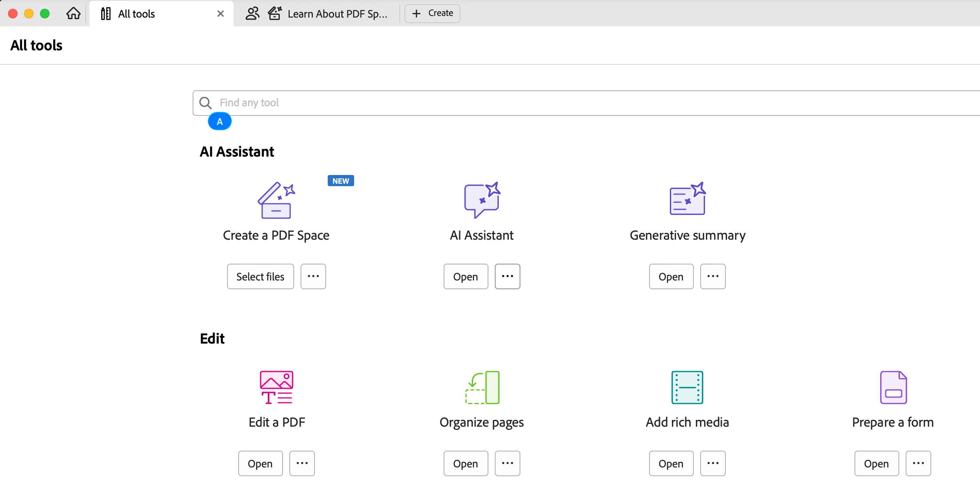This screenshot has width=980, height=485.
Task: Switch to Learn About PDF Spaces tab
Action: point(317,14)
